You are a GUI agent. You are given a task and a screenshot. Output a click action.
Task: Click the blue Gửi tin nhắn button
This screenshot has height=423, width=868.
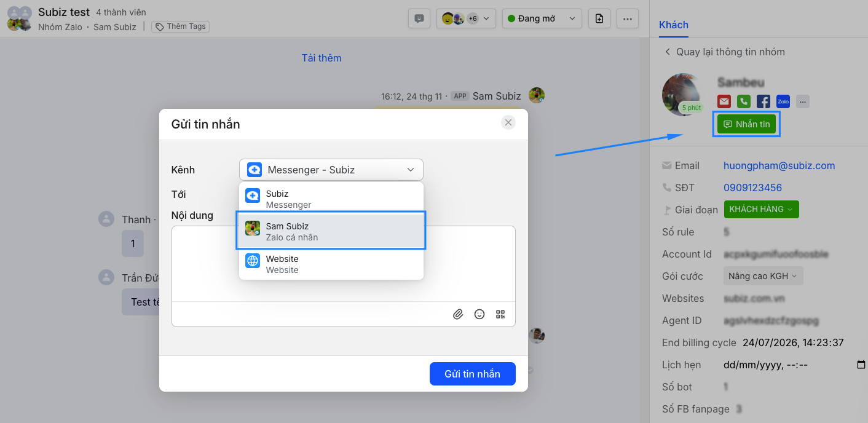(472, 374)
